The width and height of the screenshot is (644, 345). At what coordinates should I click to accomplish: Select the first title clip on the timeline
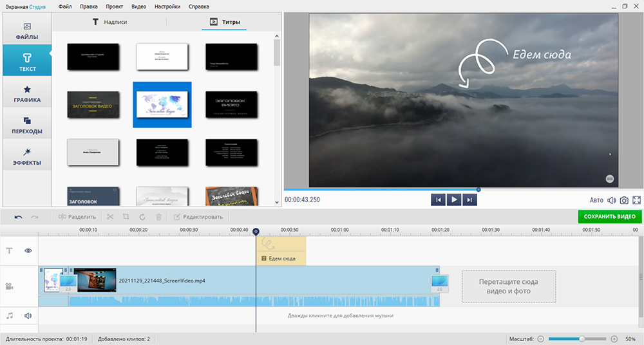click(x=53, y=280)
